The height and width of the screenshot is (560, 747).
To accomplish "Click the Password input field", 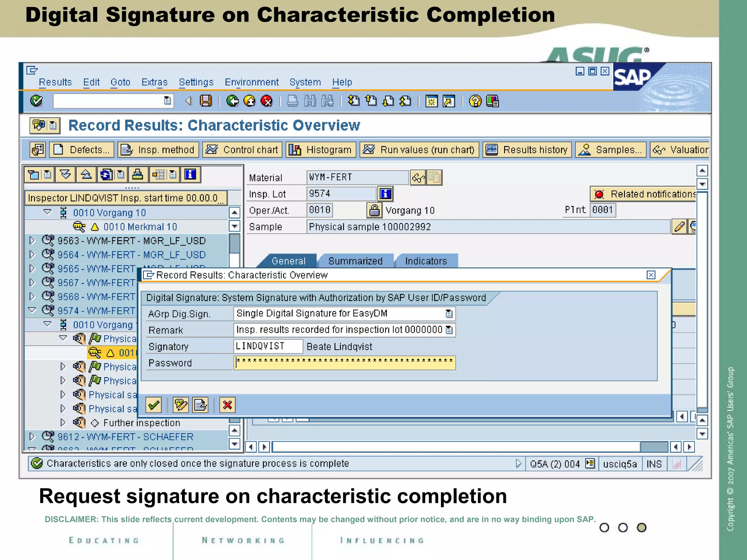I will pos(345,363).
